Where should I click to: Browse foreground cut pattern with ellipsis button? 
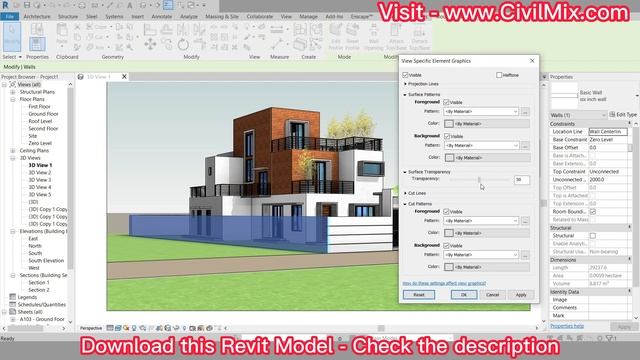coord(525,221)
